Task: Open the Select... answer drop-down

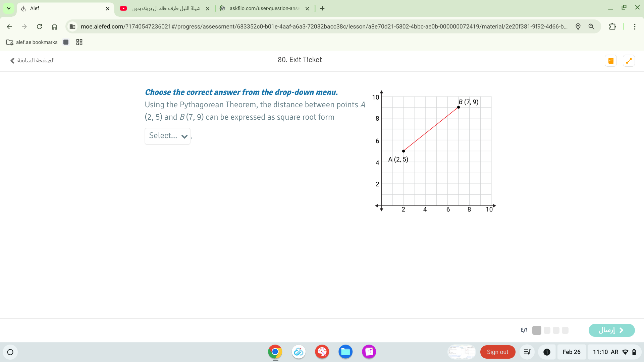Action: (167, 136)
